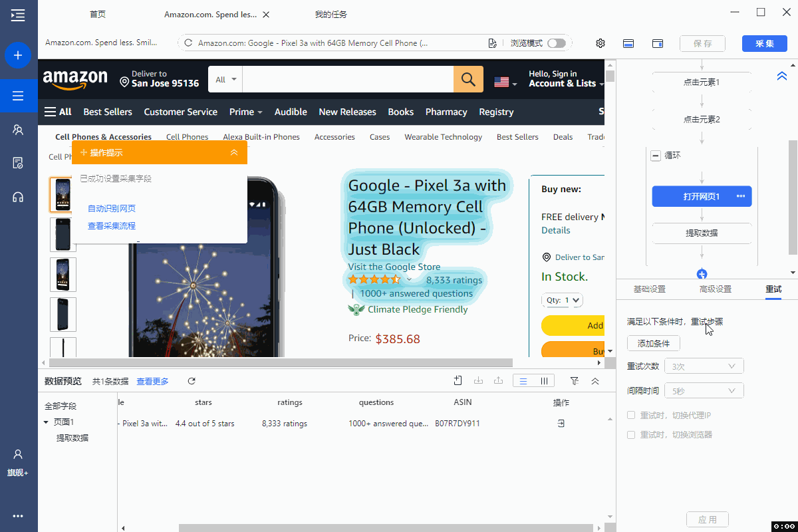Screen dimensions: 798x532
Task: Open the Amazon search category All dropdown
Action: [x=225, y=80]
